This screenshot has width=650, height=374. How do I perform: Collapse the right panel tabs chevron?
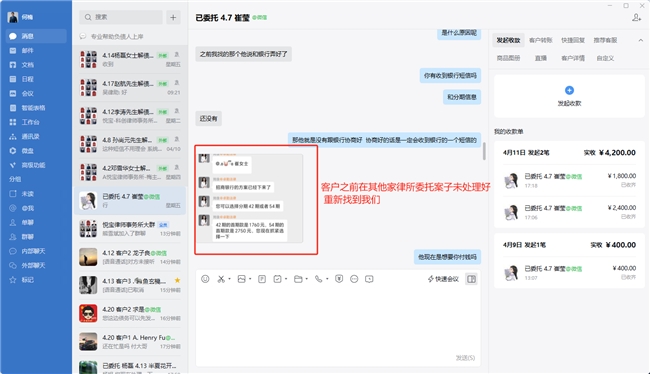(640, 40)
